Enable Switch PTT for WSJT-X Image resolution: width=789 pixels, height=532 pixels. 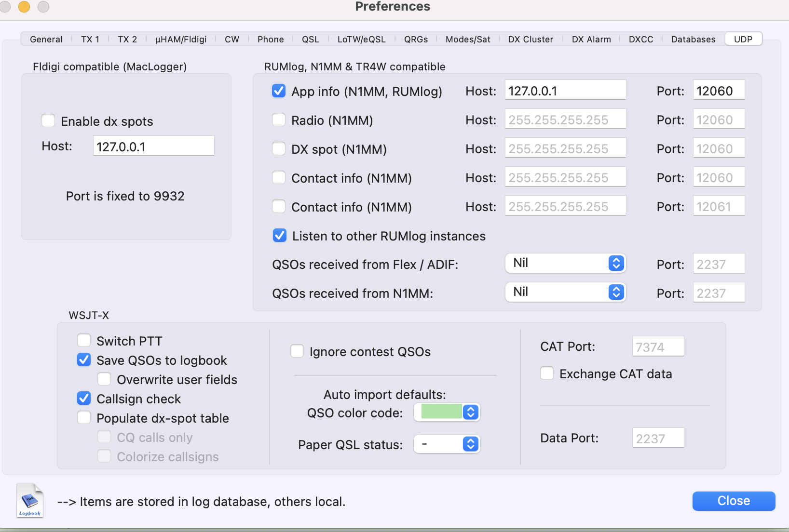pos(84,341)
